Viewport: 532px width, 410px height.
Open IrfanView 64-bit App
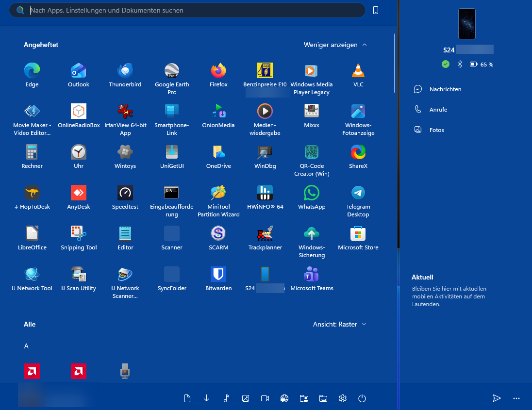pos(125,120)
